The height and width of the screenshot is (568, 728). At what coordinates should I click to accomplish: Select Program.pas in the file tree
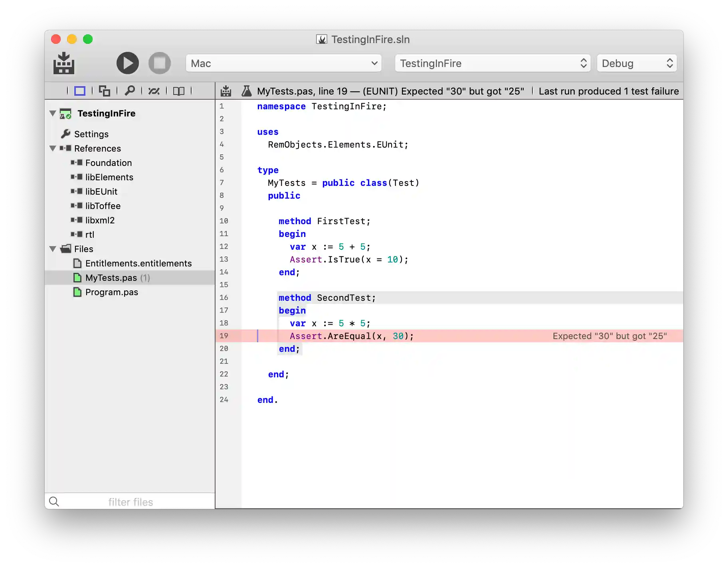click(111, 292)
